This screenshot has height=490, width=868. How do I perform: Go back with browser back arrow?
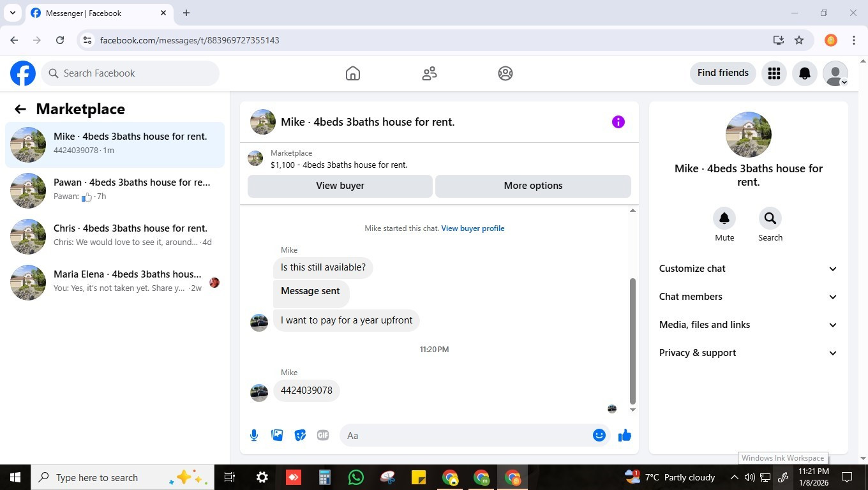14,40
